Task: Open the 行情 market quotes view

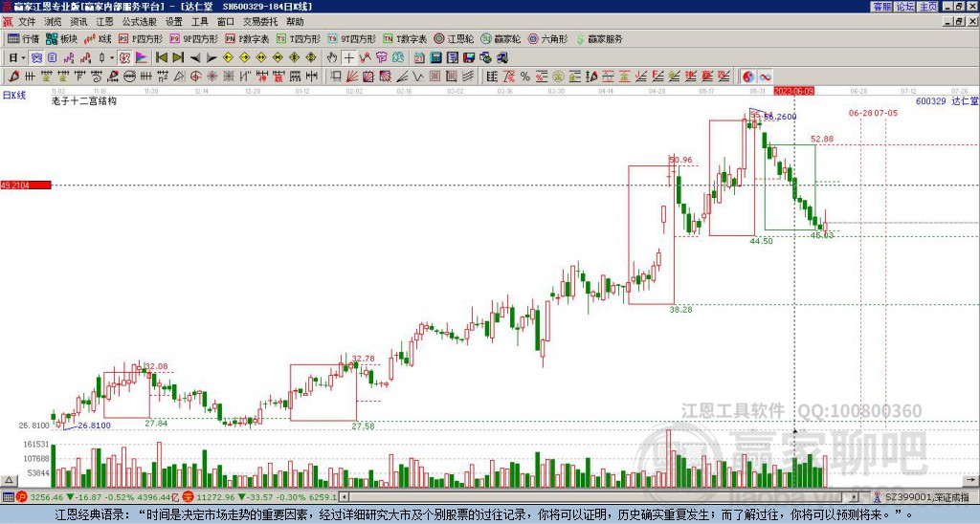Action: 23,38
